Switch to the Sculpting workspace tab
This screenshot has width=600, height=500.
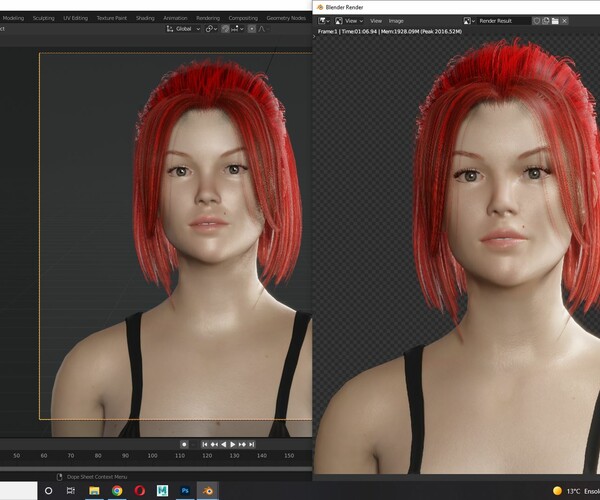[x=43, y=18]
